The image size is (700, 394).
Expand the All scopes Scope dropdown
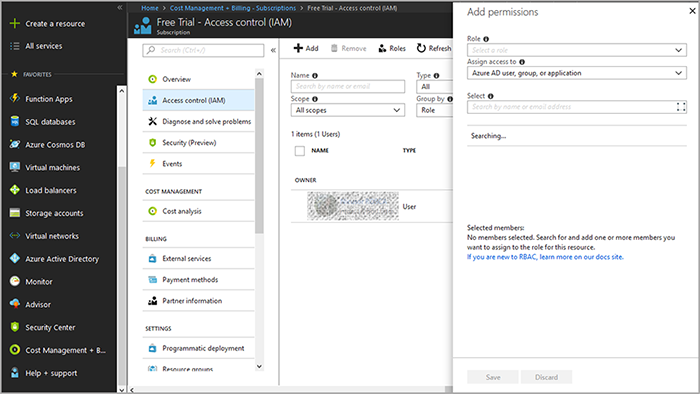click(348, 110)
